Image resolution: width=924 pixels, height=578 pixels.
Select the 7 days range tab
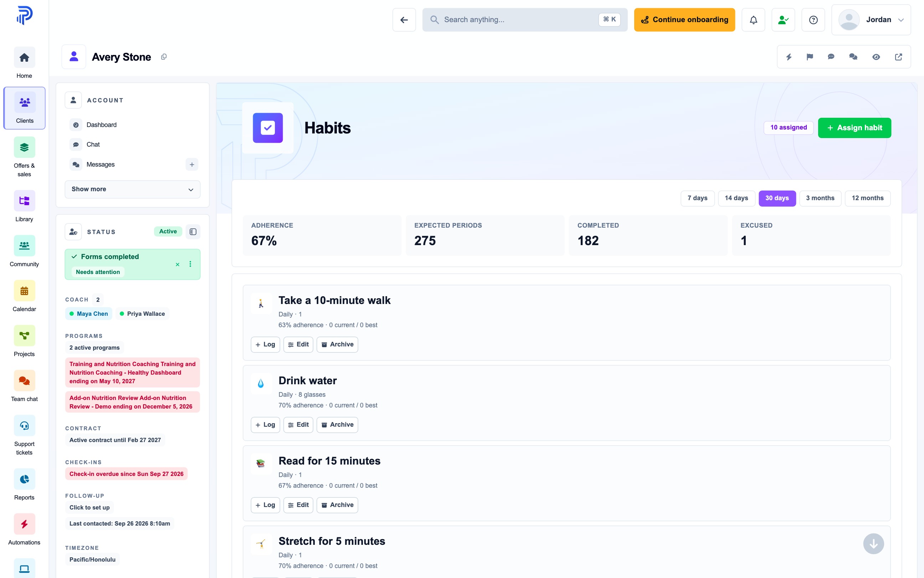[x=697, y=198]
